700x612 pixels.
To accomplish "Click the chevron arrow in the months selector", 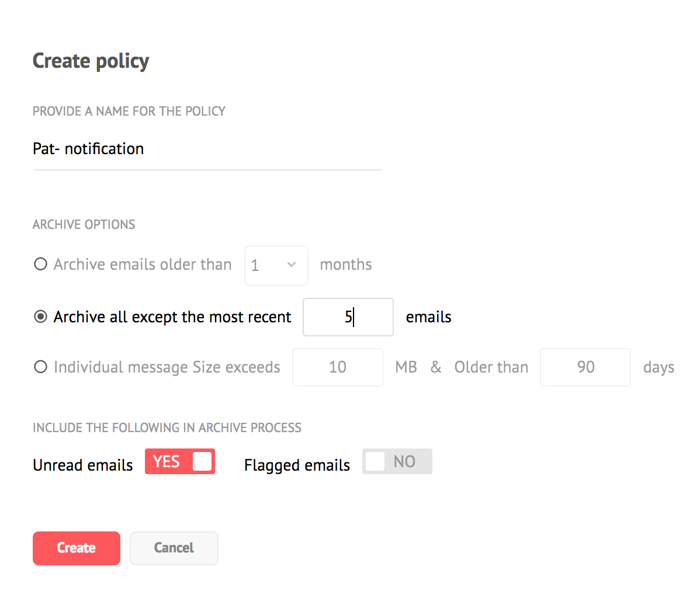I will pos(292,265).
